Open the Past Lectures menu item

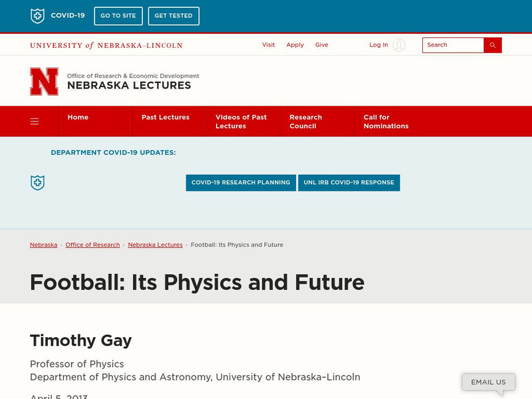[166, 118]
